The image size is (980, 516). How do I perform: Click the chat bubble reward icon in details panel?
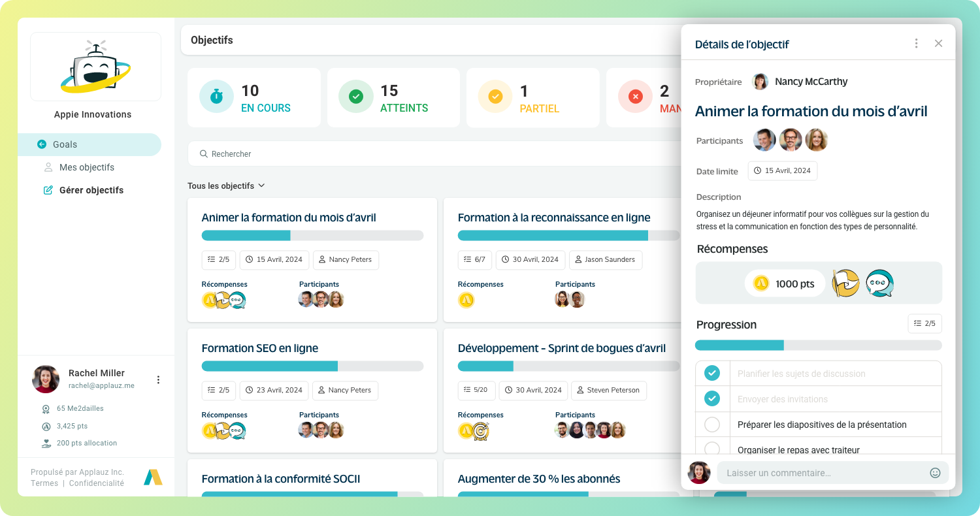879,283
